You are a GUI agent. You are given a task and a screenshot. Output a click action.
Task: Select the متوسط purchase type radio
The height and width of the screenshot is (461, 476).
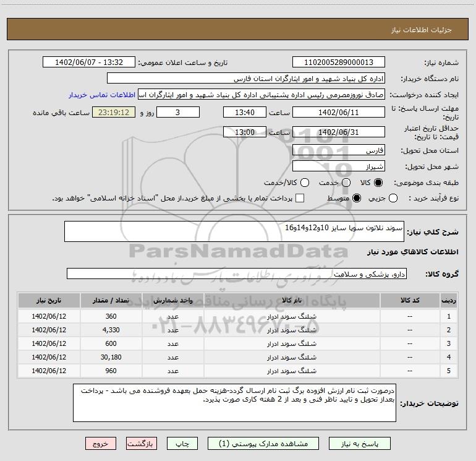[357, 198]
